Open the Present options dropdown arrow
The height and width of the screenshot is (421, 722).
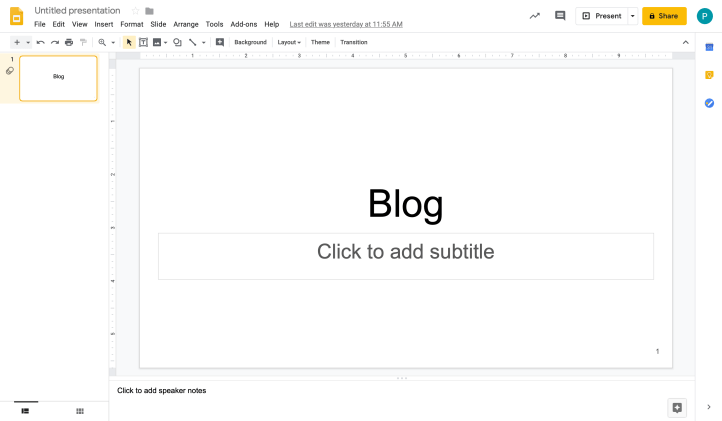pyautogui.click(x=632, y=16)
